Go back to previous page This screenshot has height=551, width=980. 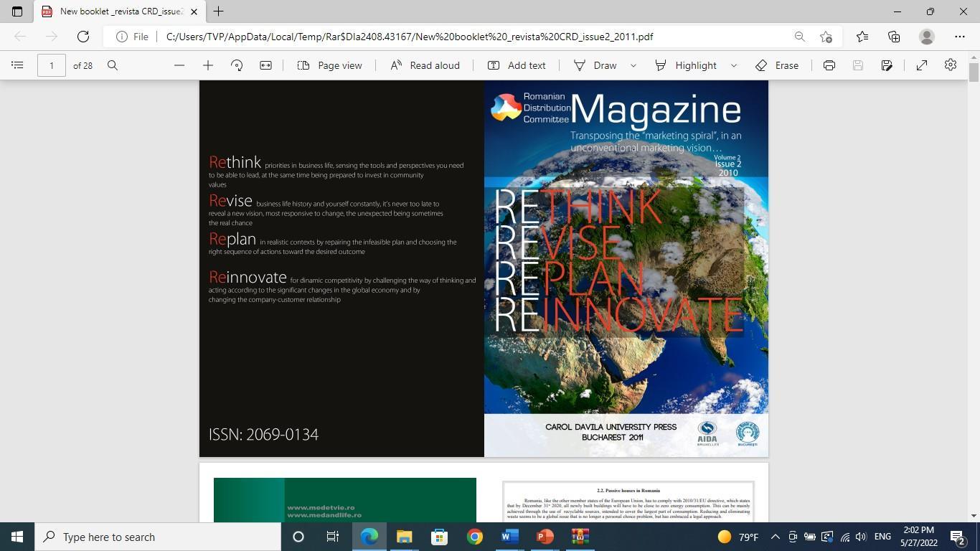pyautogui.click(x=20, y=37)
